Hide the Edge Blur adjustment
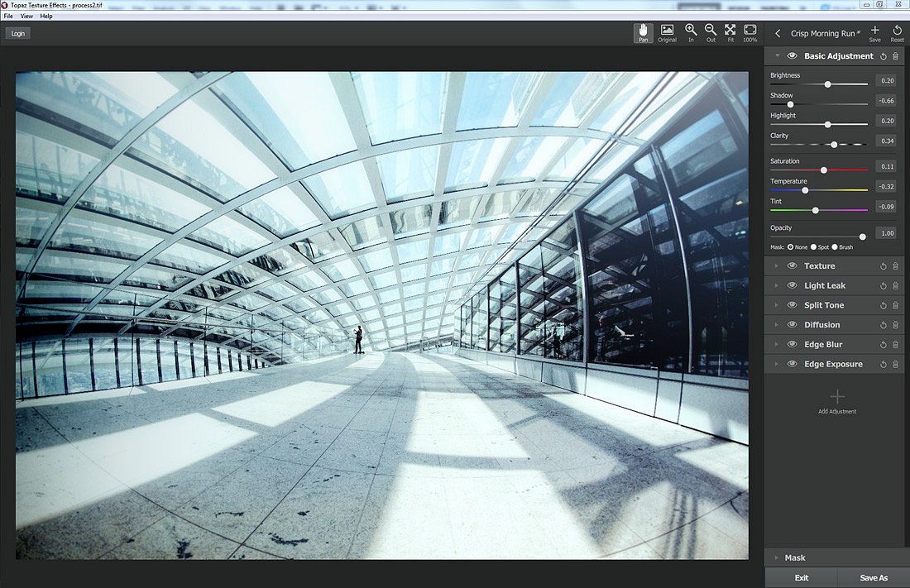 click(x=792, y=344)
